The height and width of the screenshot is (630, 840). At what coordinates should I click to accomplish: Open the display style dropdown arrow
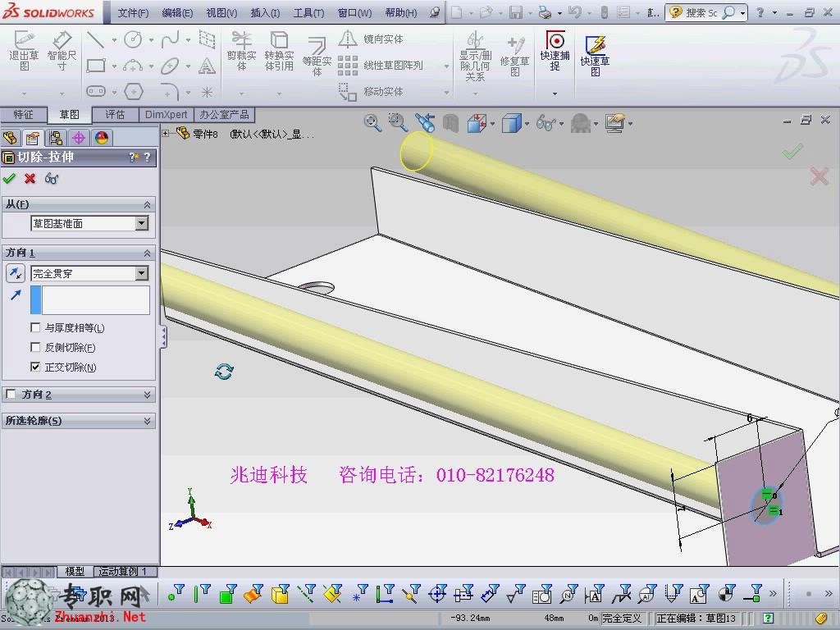527,124
